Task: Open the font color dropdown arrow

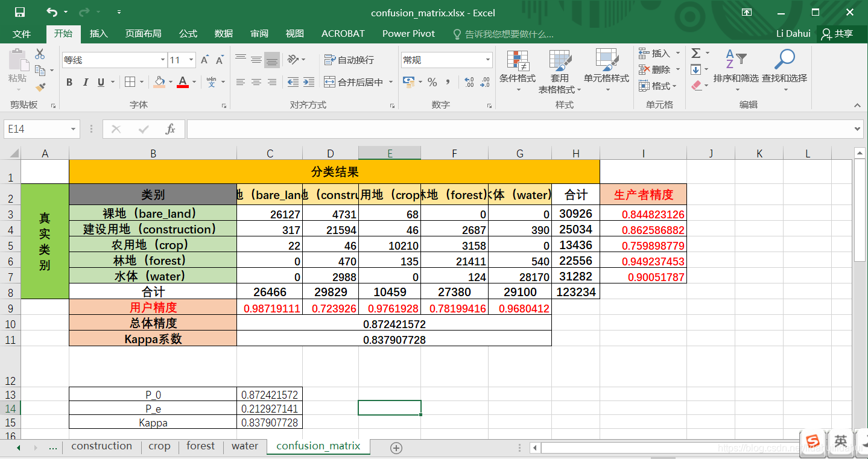Action: 194,82
